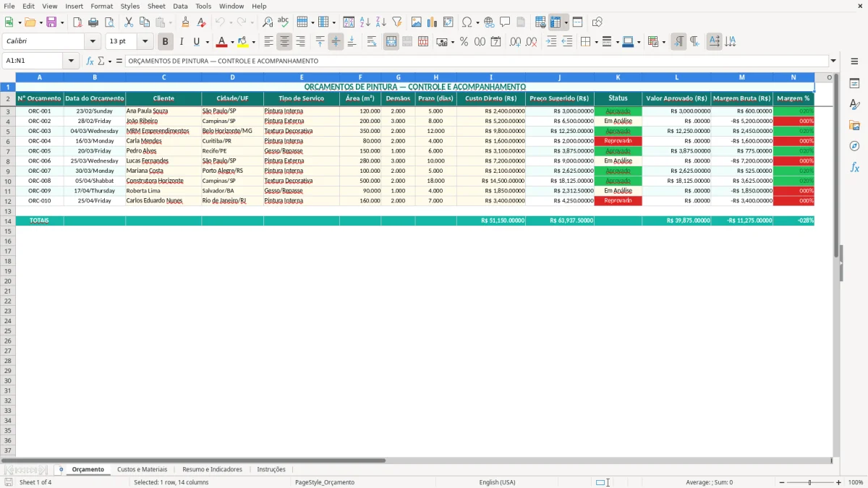Click the Insert Hyperlink icon
This screenshot has height=488, width=868.
[489, 22]
